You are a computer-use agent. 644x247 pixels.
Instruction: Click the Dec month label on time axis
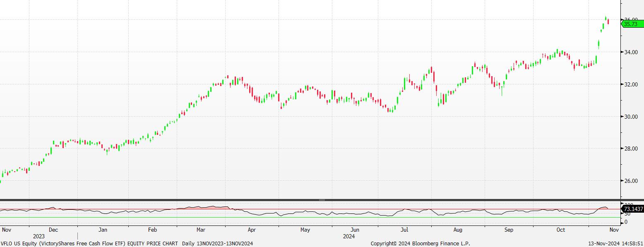(53, 229)
